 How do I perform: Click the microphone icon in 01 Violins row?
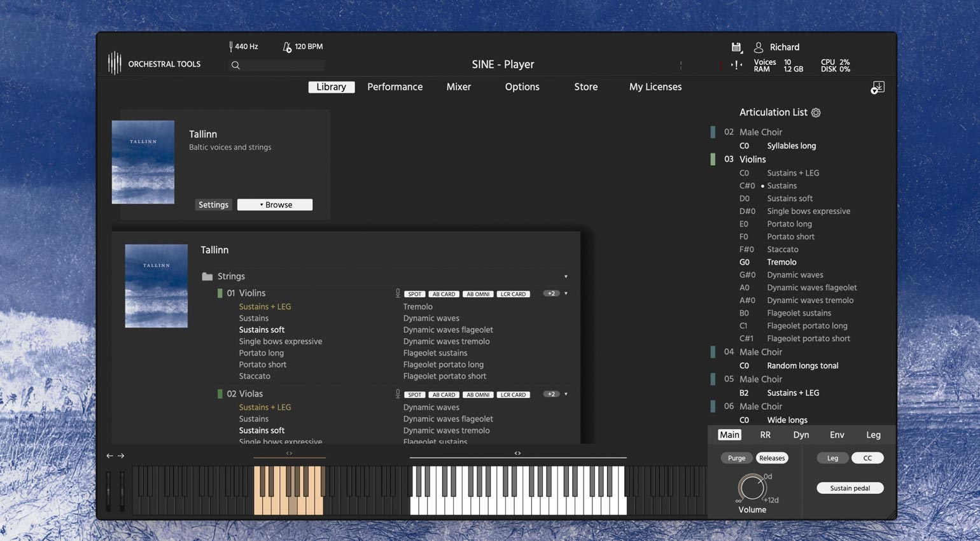tap(398, 293)
